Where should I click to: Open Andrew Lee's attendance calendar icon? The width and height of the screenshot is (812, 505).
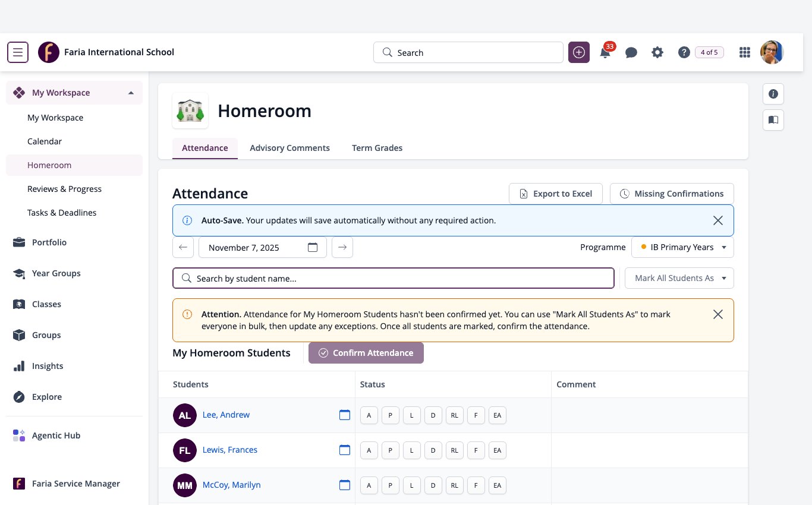pos(345,415)
